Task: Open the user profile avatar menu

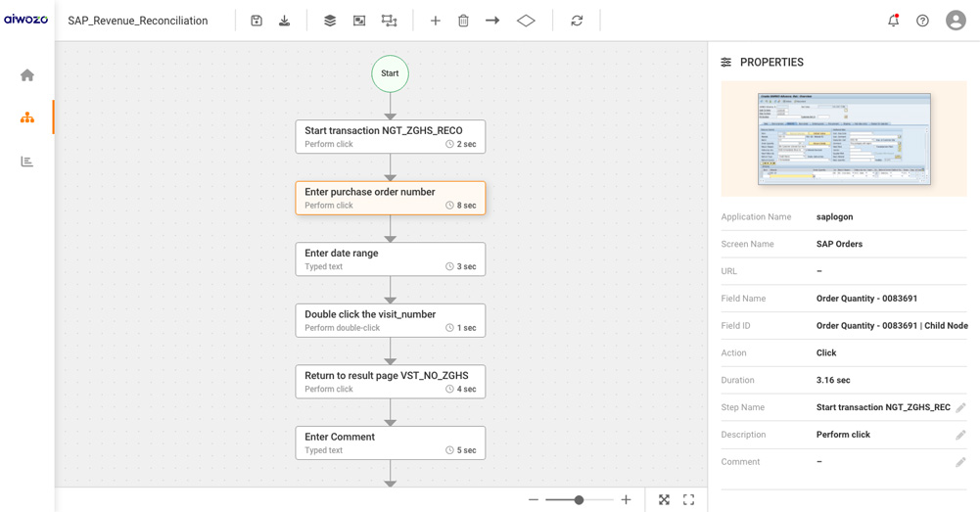Action: point(956,21)
